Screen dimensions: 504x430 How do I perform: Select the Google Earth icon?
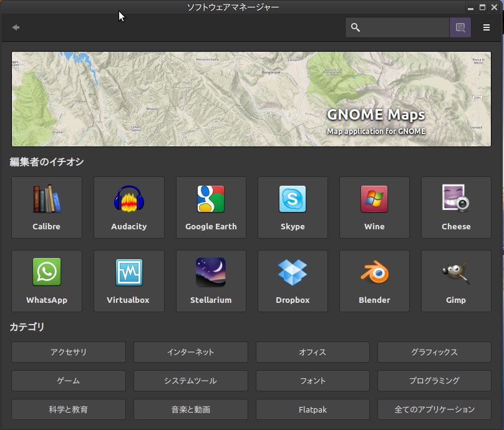pos(211,199)
